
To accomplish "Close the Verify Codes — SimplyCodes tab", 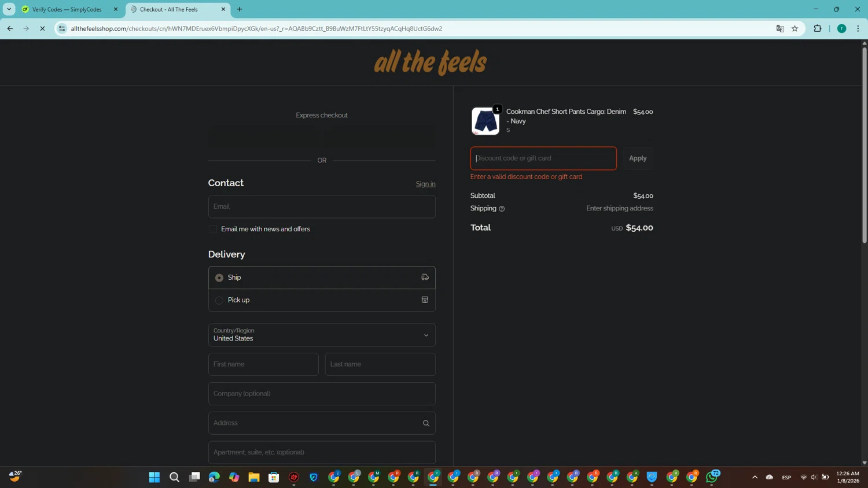I will coord(116,9).
